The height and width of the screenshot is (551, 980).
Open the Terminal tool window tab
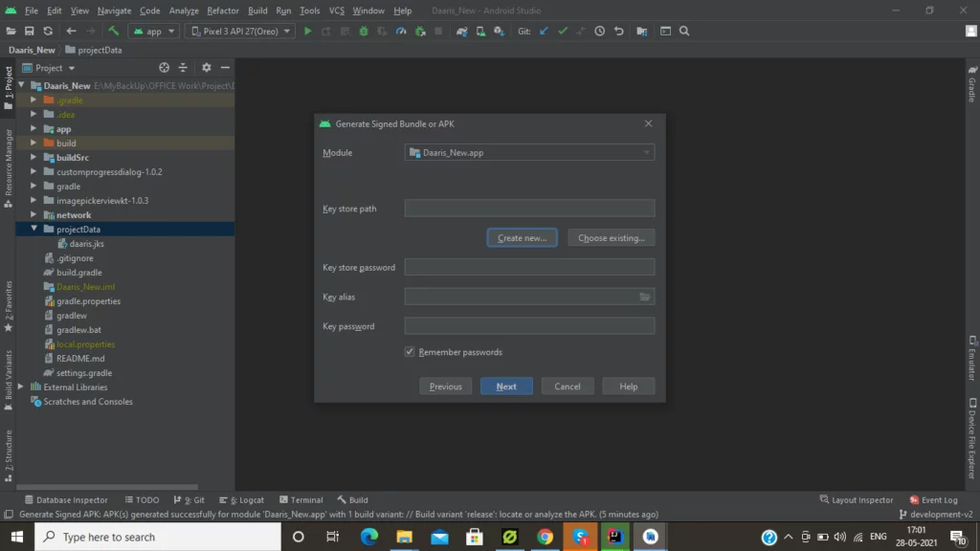pyautogui.click(x=301, y=500)
